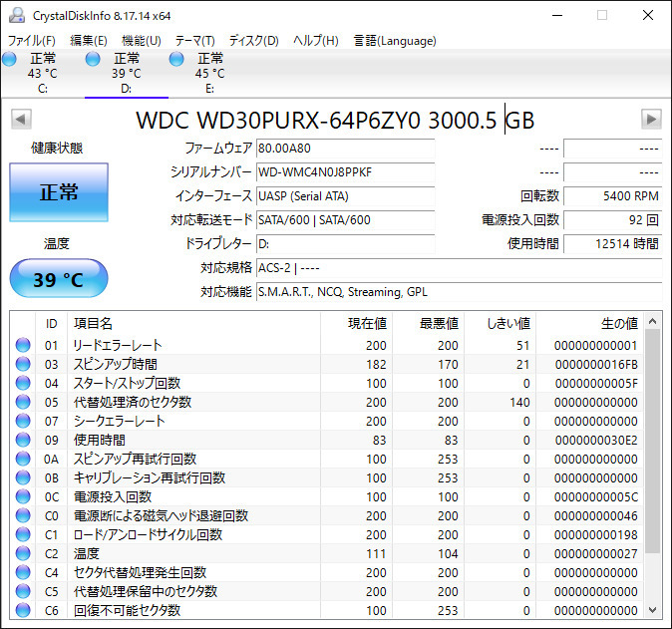Screen dimensions: 672x629
Task: Go to next disk with right arrow
Action: (x=651, y=119)
